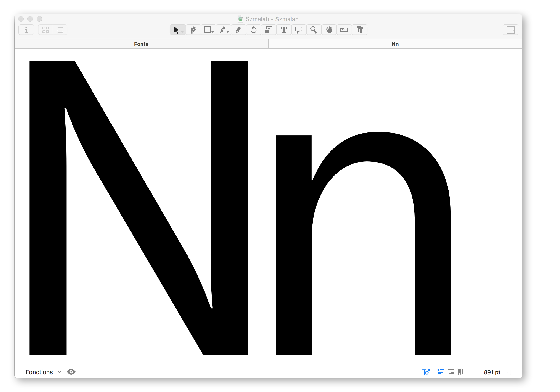This screenshot has height=392, width=560.
Task: Open the font info (i) button
Action: click(26, 30)
